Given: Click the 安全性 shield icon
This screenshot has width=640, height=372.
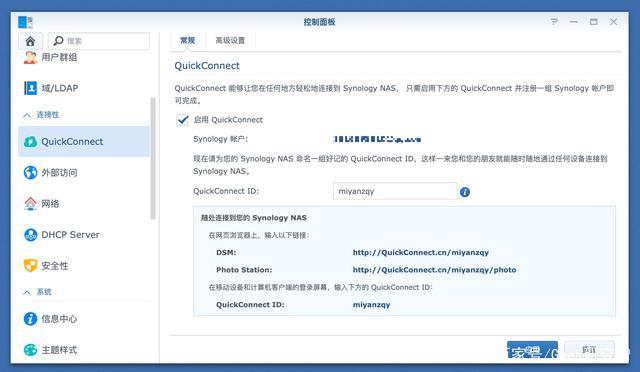Looking at the screenshot, I should click(31, 266).
